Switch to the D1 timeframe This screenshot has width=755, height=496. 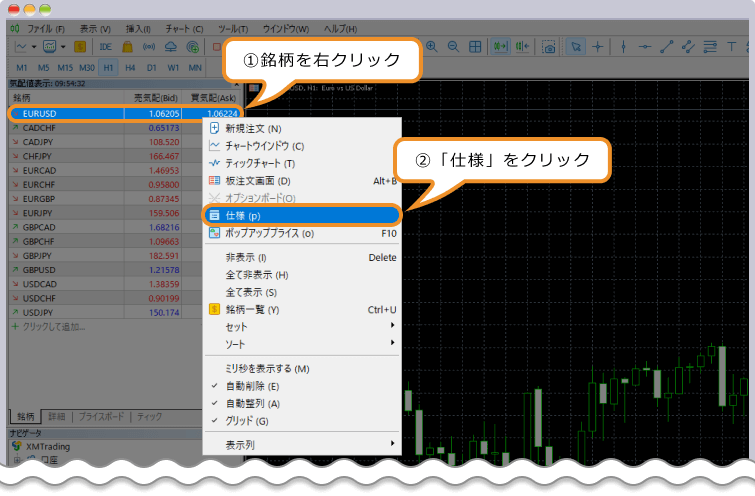pyautogui.click(x=152, y=68)
